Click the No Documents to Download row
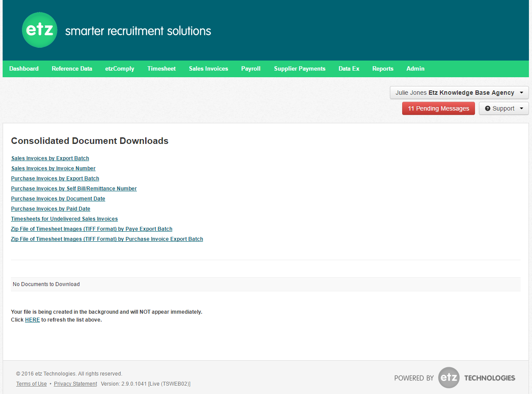The image size is (532, 394). click(266, 284)
